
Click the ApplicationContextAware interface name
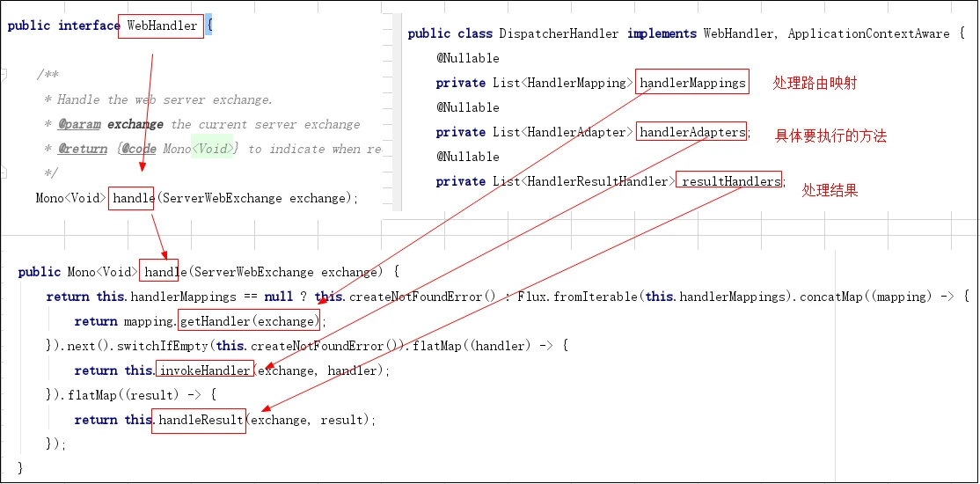[869, 33]
